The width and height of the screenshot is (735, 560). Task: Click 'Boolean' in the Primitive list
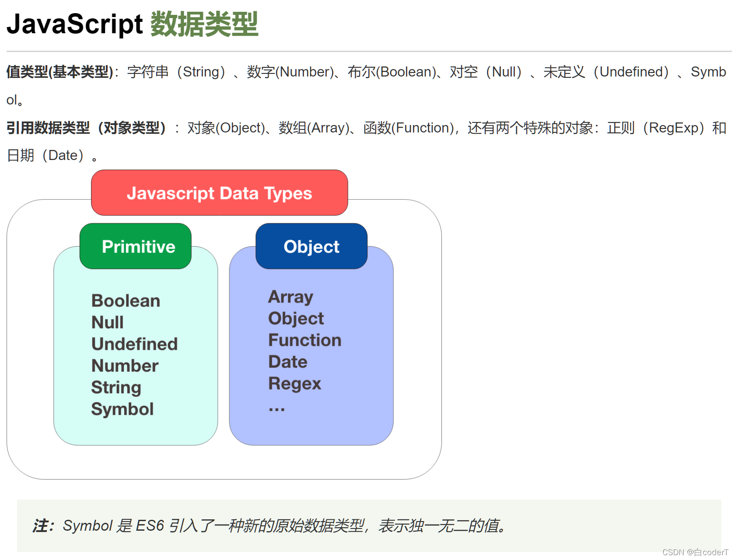pos(126,301)
